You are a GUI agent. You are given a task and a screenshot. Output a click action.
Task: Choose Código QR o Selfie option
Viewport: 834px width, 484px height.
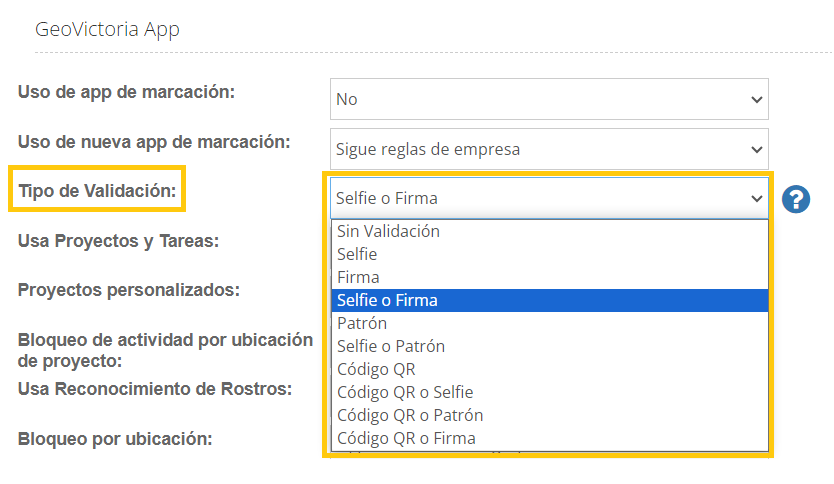[405, 392]
